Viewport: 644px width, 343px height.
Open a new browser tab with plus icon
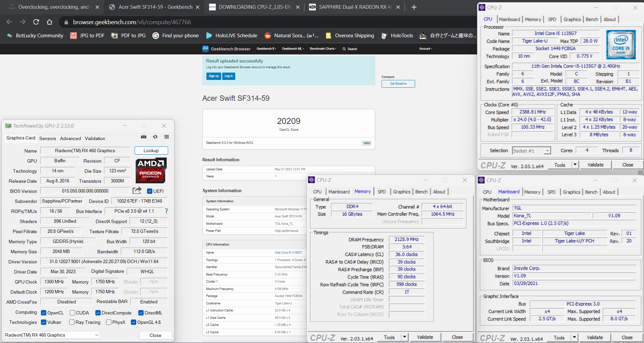(414, 7)
